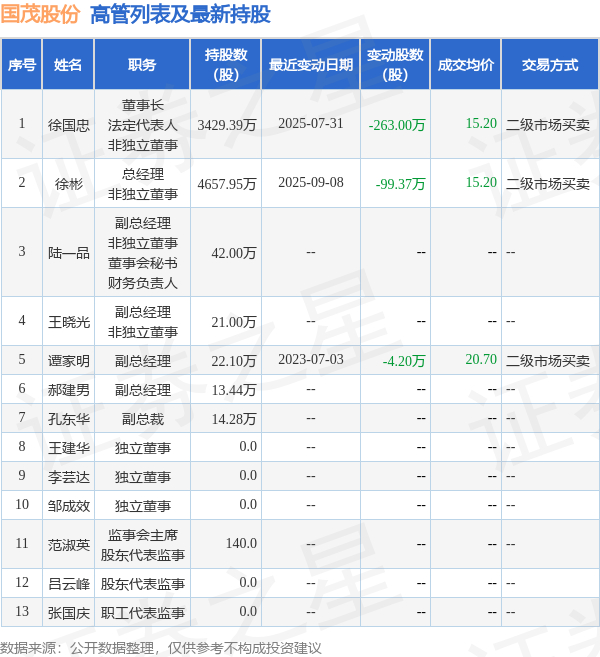Click the row number 10
Screen dimensions: 600x657
22,504
